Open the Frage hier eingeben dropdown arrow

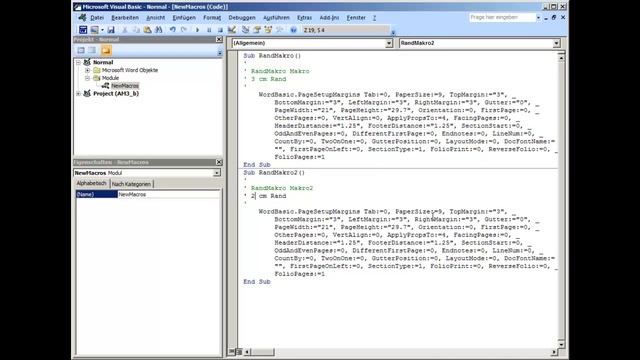point(538,18)
